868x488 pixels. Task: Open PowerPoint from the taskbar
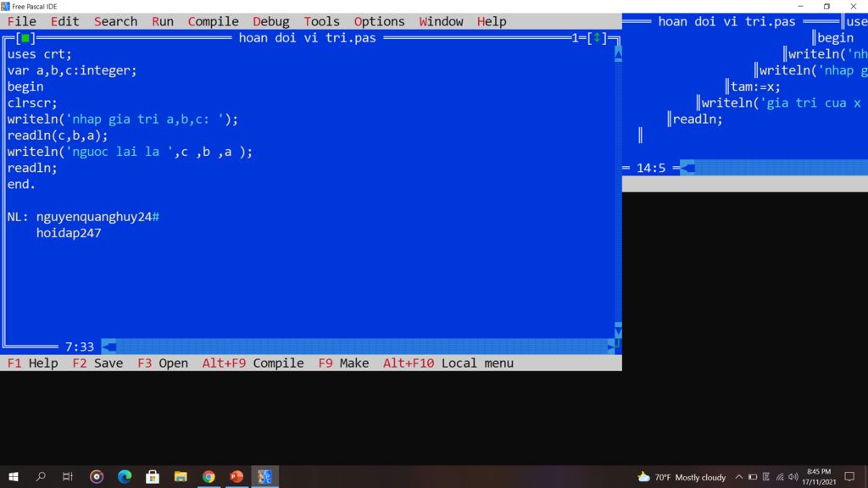(x=236, y=476)
